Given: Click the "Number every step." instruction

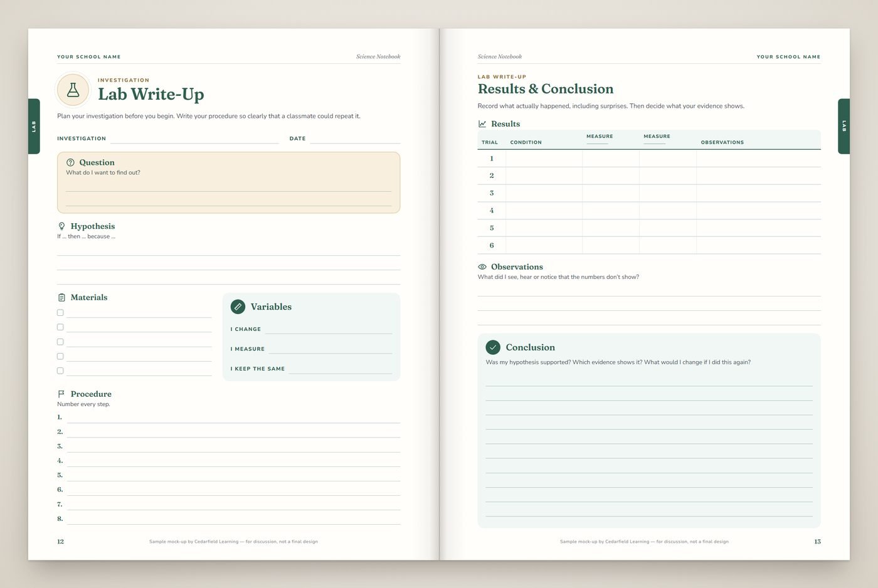Looking at the screenshot, I should [x=83, y=404].
